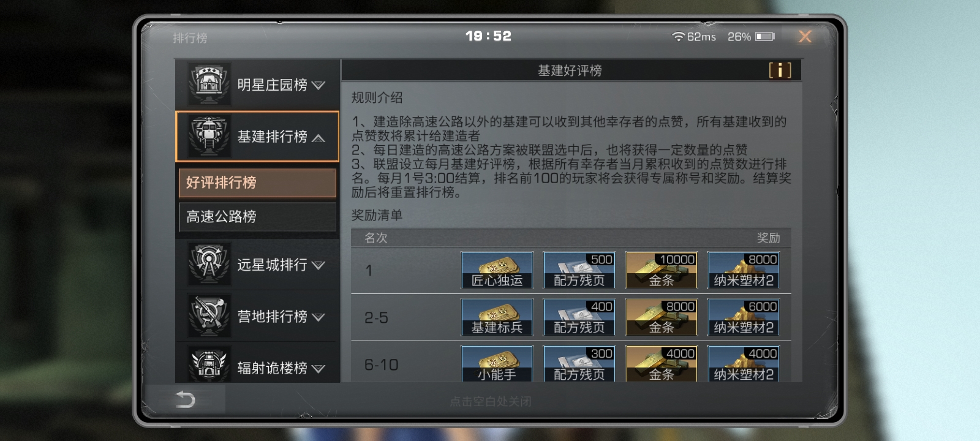Click the 明星庄园榜 trophy badge icon
Image resolution: width=980 pixels, height=441 pixels.
click(209, 84)
